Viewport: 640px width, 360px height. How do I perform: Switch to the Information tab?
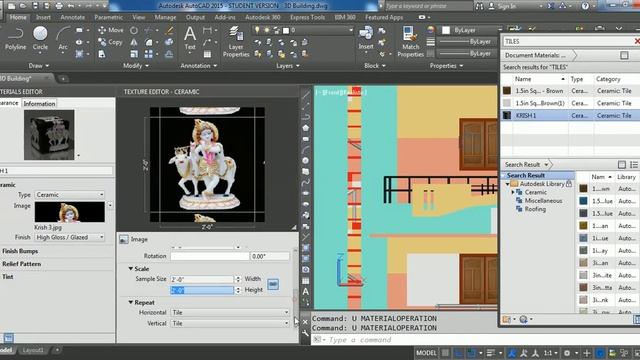pyautogui.click(x=39, y=103)
